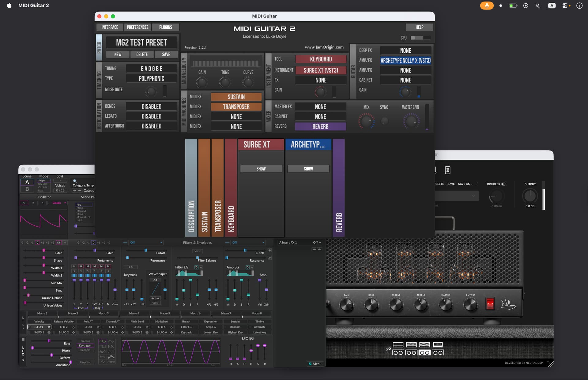Click the LFO Rate slider handle
The image size is (588, 380).
pos(49,341)
